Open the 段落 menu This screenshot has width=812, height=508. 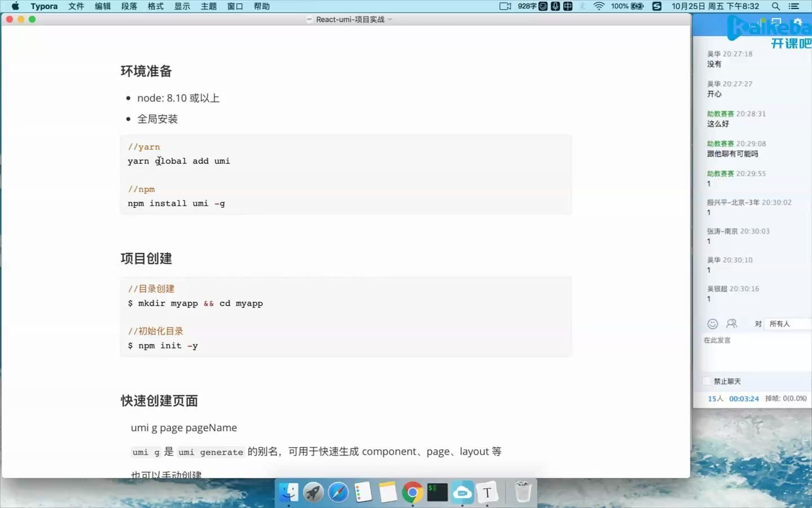tap(129, 6)
